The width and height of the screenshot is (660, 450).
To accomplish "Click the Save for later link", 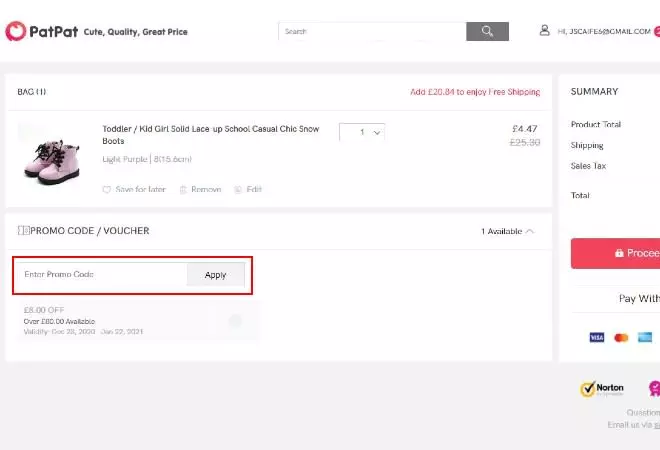I will pos(141,189).
